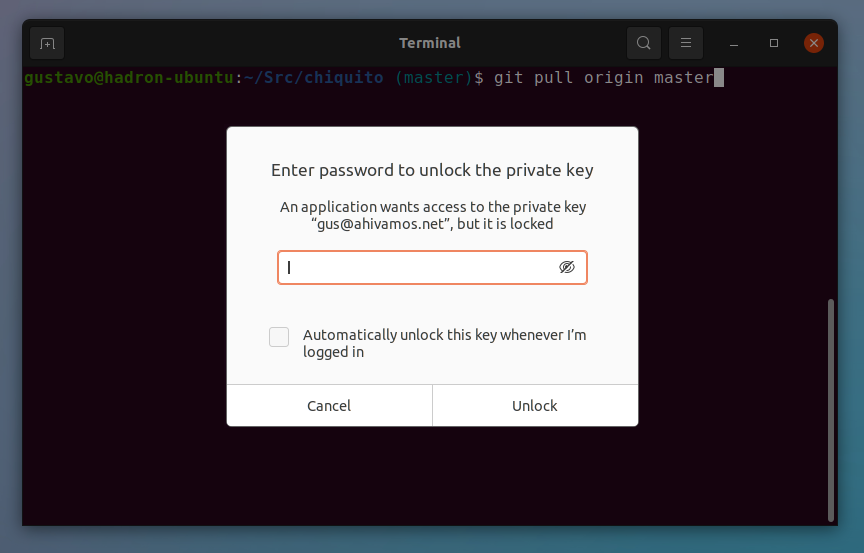Screen dimensions: 864x553
Task: Click the terminal vertical scrollbar
Action: pyautogui.click(x=830, y=410)
